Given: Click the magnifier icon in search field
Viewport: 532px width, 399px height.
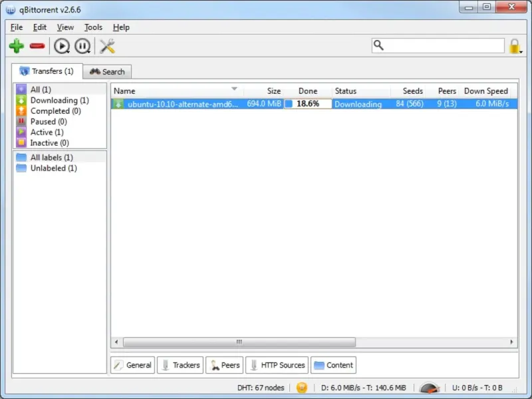Looking at the screenshot, I should (x=378, y=45).
